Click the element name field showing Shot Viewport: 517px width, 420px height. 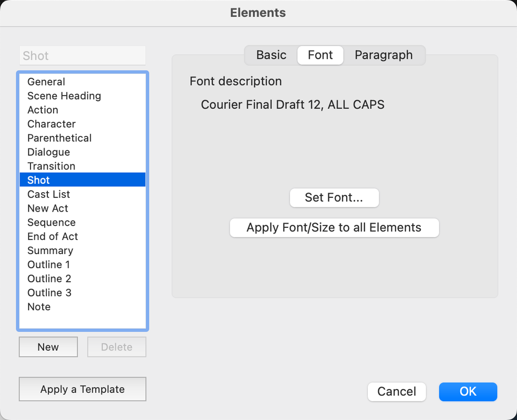coord(82,56)
